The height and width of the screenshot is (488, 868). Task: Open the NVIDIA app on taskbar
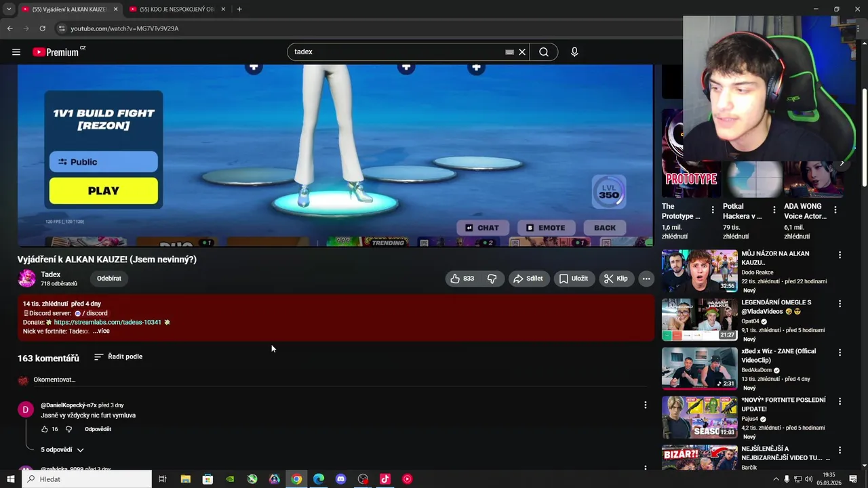pos(230,479)
